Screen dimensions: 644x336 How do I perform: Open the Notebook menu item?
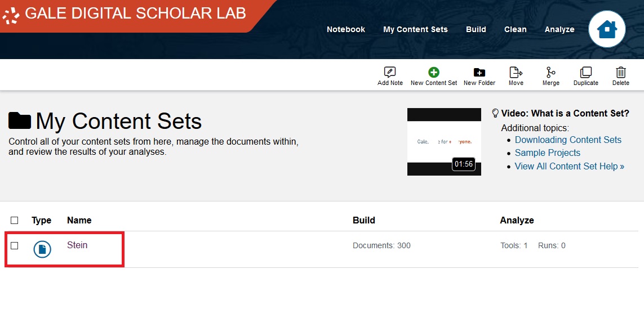point(346,29)
